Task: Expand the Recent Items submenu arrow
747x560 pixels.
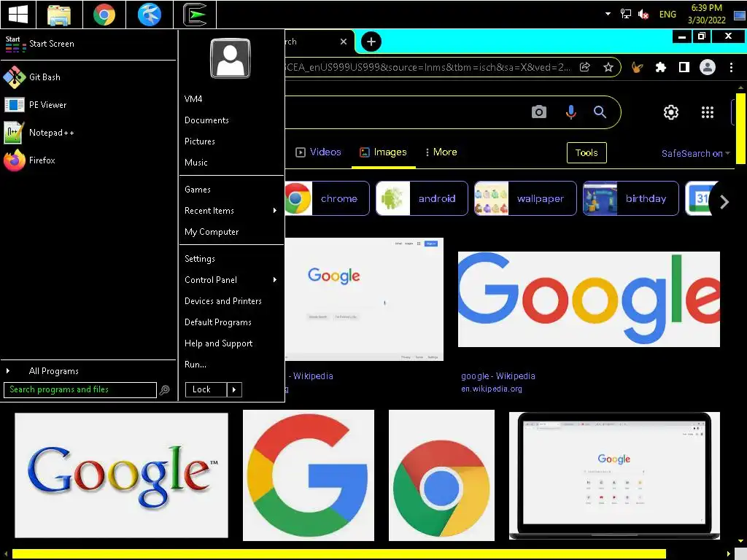Action: [275, 211]
